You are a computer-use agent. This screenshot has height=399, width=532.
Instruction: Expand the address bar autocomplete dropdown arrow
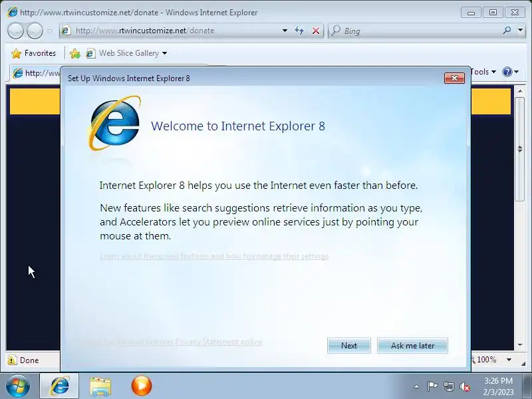click(x=285, y=31)
